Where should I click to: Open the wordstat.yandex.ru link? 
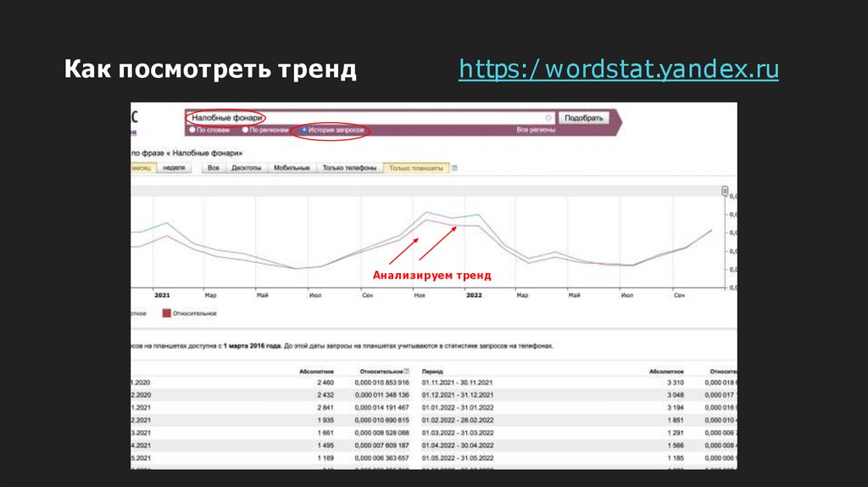[x=618, y=70]
